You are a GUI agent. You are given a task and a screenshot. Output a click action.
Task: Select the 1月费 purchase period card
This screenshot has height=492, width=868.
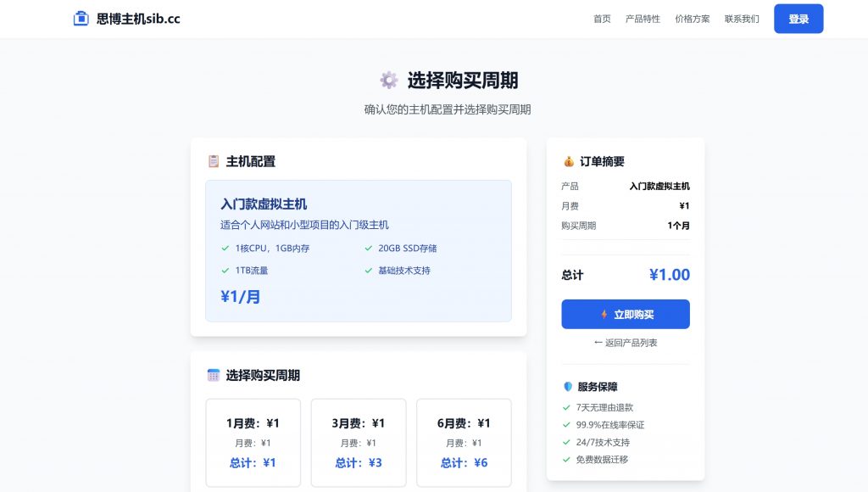tap(253, 443)
